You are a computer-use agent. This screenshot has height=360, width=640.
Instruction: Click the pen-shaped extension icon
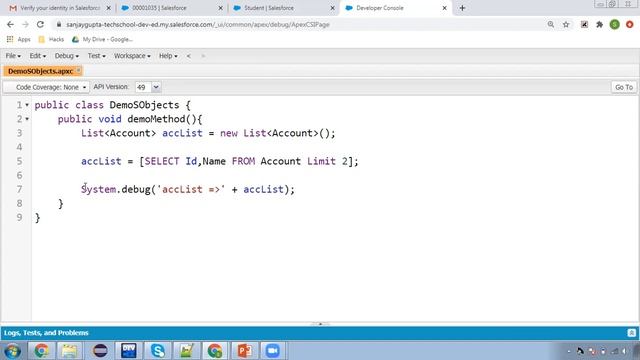click(584, 24)
